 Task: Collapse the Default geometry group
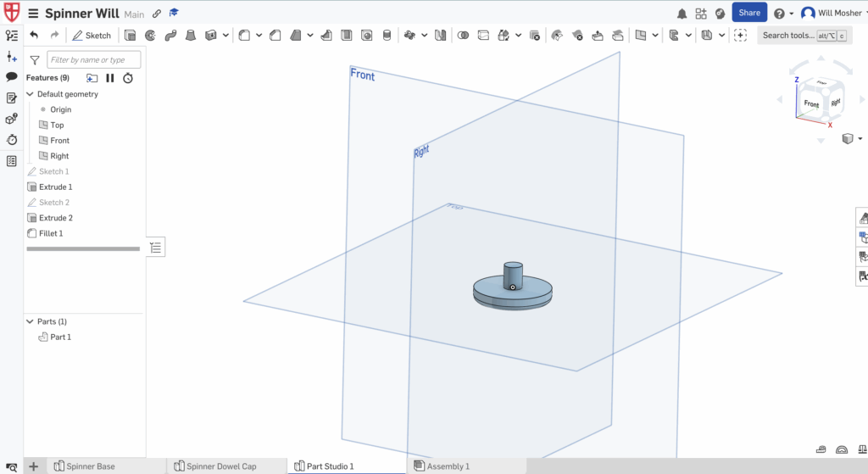(x=31, y=94)
